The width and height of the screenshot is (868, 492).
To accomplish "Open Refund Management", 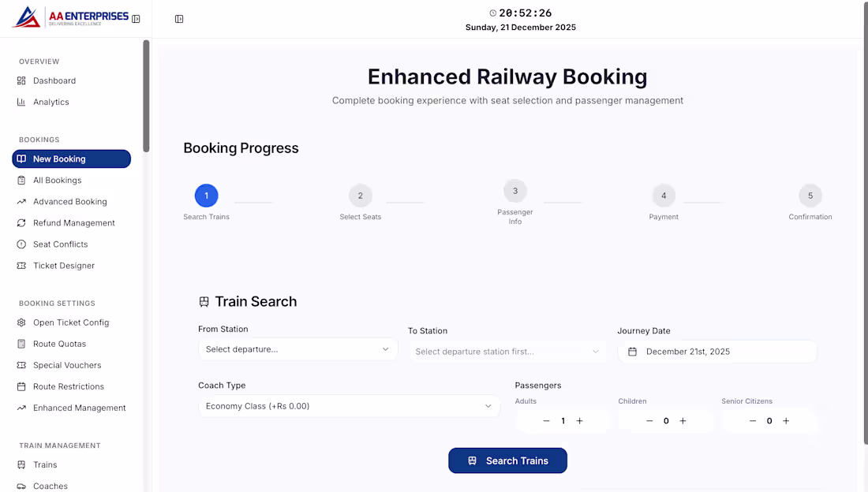I will (73, 222).
